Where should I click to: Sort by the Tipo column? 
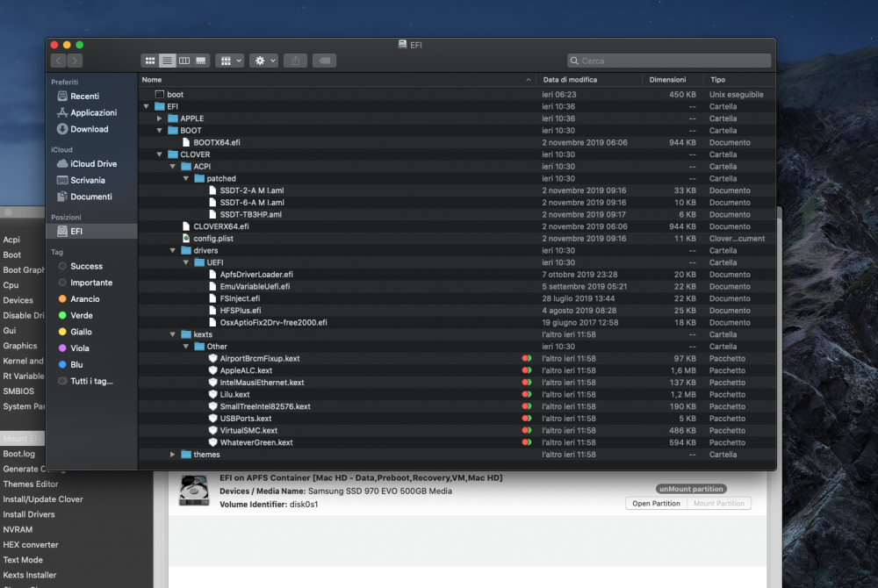(739, 80)
